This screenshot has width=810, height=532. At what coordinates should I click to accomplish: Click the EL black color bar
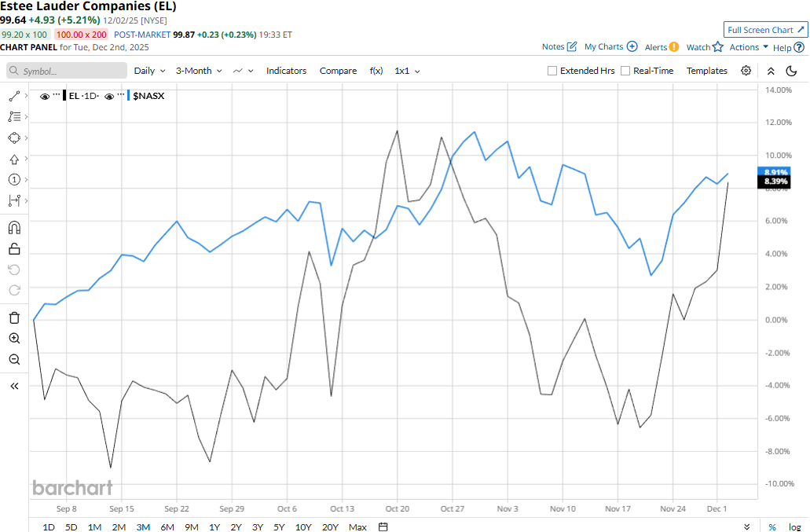coord(64,96)
